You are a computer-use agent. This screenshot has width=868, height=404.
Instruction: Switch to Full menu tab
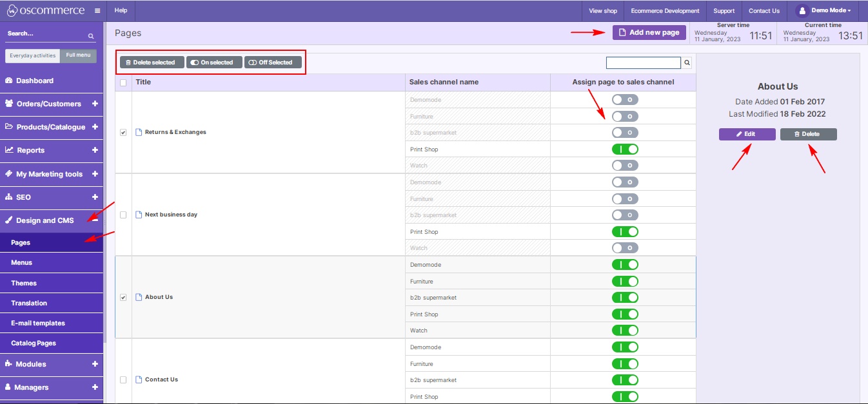tap(79, 55)
